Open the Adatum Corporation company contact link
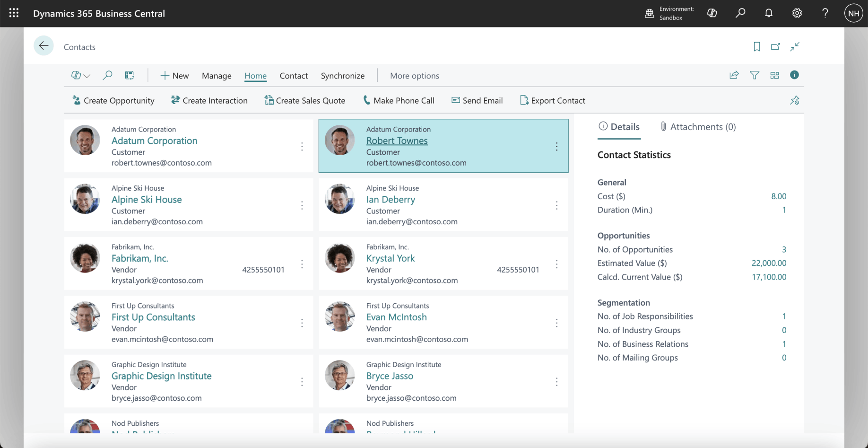This screenshot has width=868, height=448. coord(155,141)
